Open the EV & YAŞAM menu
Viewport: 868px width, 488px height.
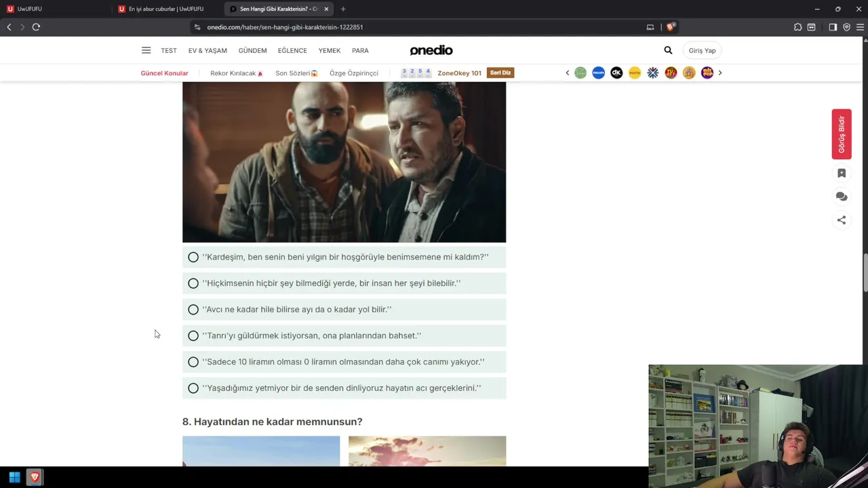point(208,50)
